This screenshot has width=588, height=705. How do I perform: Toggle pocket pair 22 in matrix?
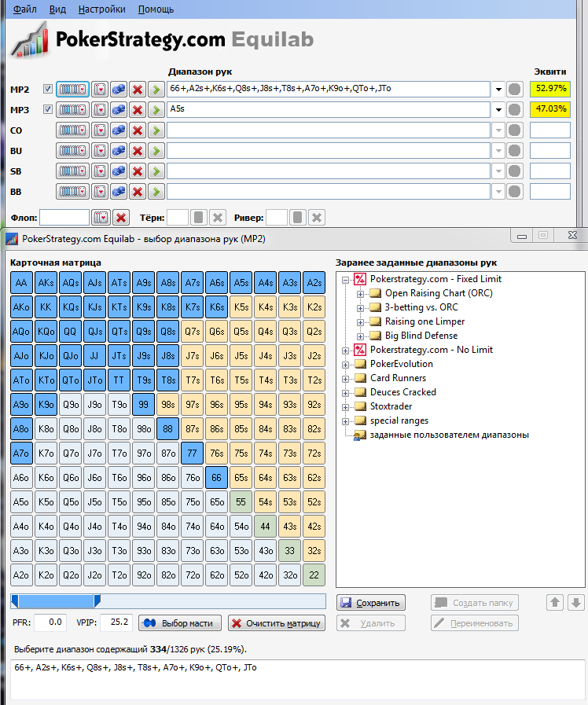tap(314, 575)
